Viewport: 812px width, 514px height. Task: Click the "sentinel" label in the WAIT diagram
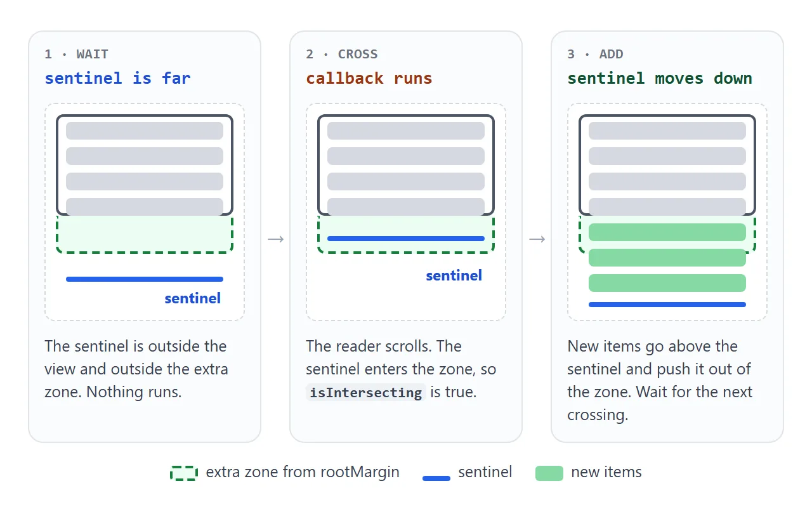[193, 298]
